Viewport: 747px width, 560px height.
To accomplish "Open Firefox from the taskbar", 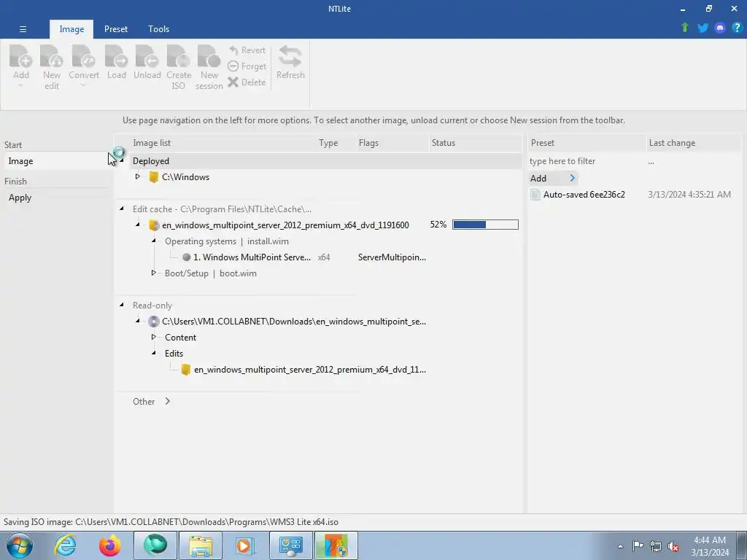I will pos(109,545).
